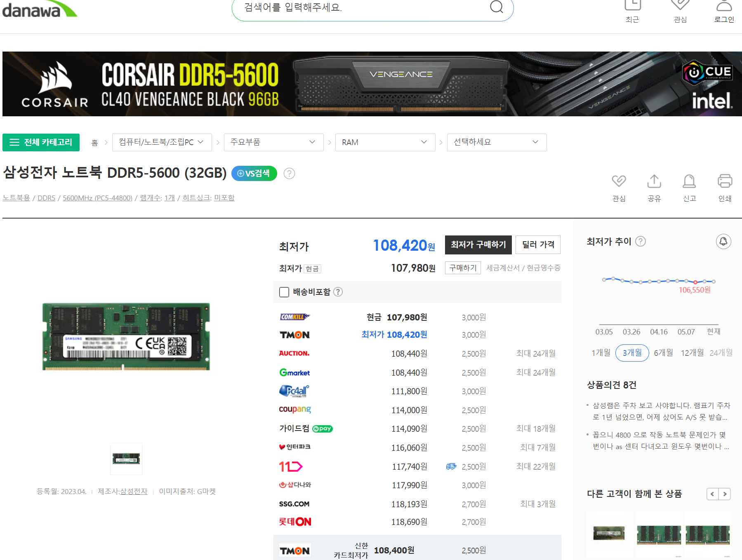The height and width of the screenshot is (560, 742).
Task: Click the TMON 최저가 108,420원 price
Action: (394, 335)
